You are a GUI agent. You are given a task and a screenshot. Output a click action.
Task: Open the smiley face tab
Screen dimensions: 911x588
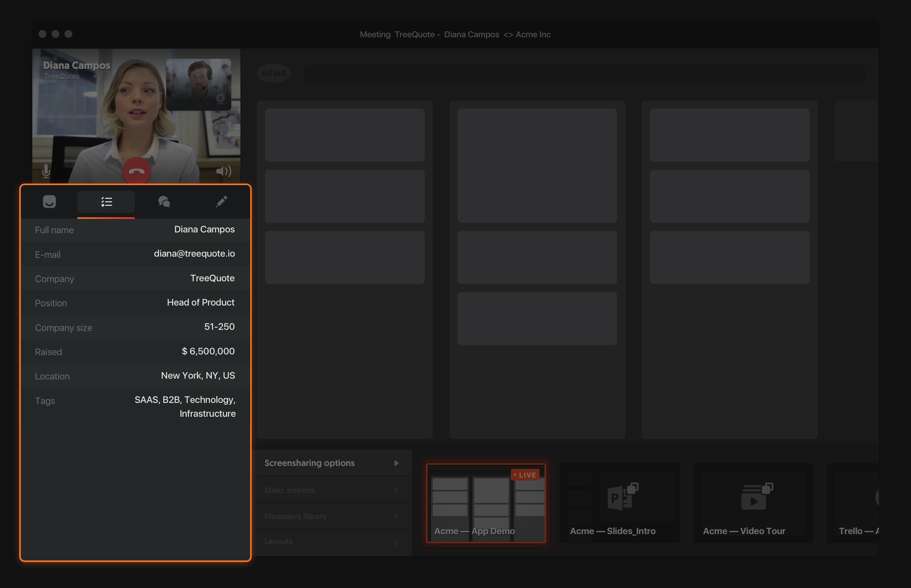[49, 202]
